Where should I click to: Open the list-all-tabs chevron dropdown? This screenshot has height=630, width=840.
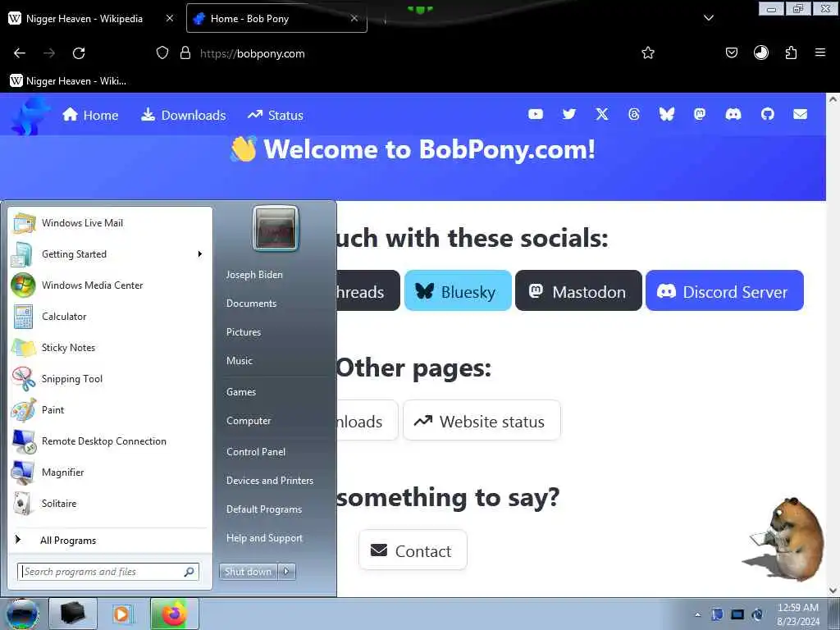click(708, 18)
